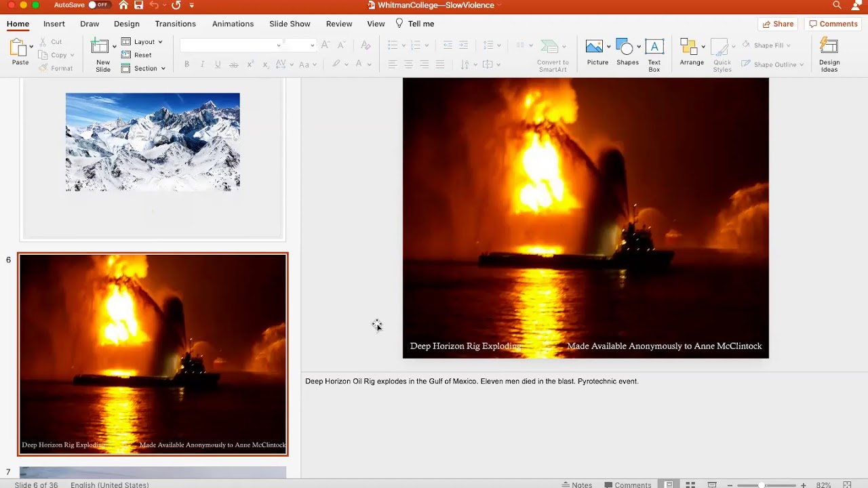Switch to the Design tab
This screenshot has height=488, width=868.
tap(127, 24)
